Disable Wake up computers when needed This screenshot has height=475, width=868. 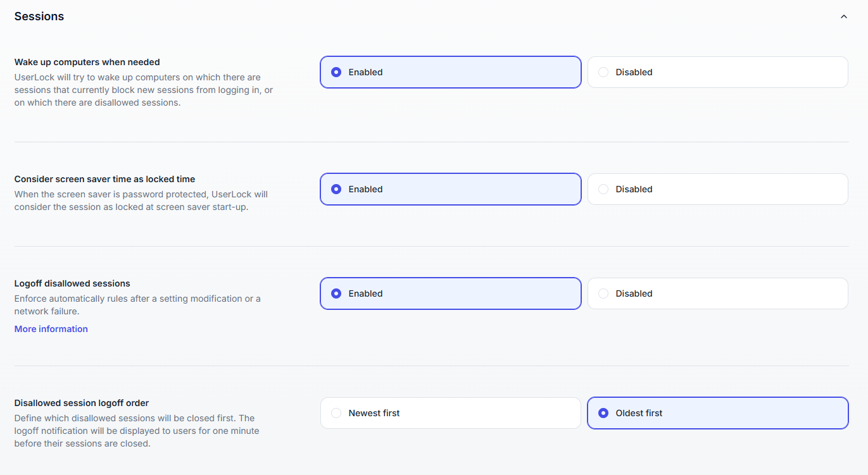coord(717,72)
